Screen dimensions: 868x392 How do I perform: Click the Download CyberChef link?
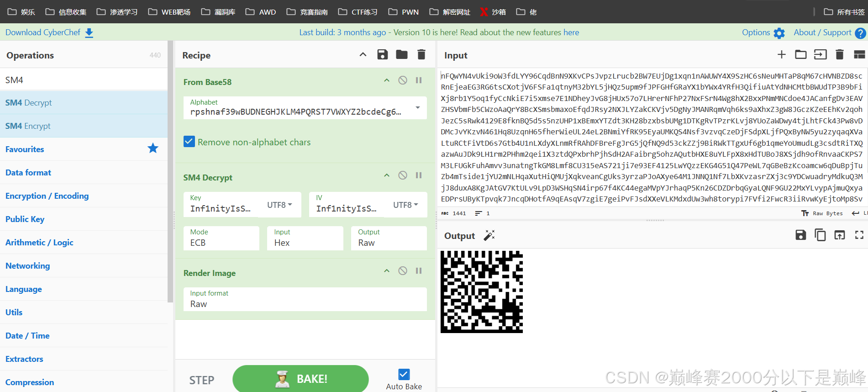point(49,32)
